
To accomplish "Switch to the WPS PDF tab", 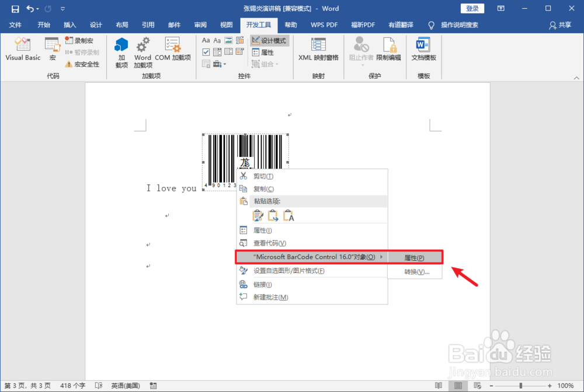I will [324, 25].
